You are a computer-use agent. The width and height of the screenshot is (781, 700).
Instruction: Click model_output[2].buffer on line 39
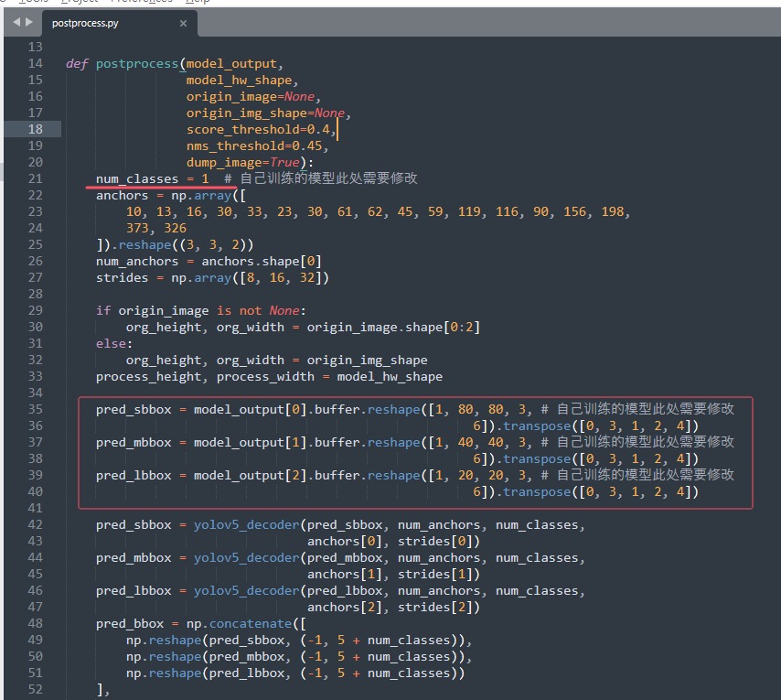pyautogui.click(x=276, y=475)
